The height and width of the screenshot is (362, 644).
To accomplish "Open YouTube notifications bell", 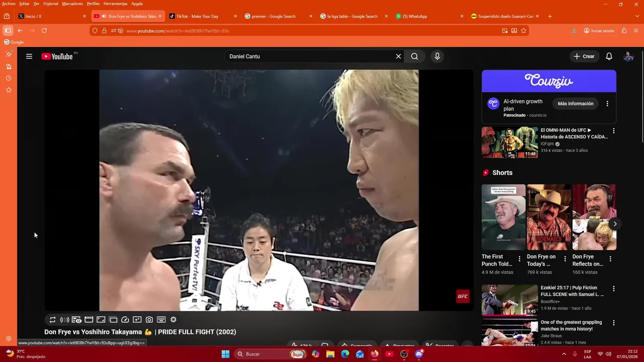I will [x=609, y=56].
